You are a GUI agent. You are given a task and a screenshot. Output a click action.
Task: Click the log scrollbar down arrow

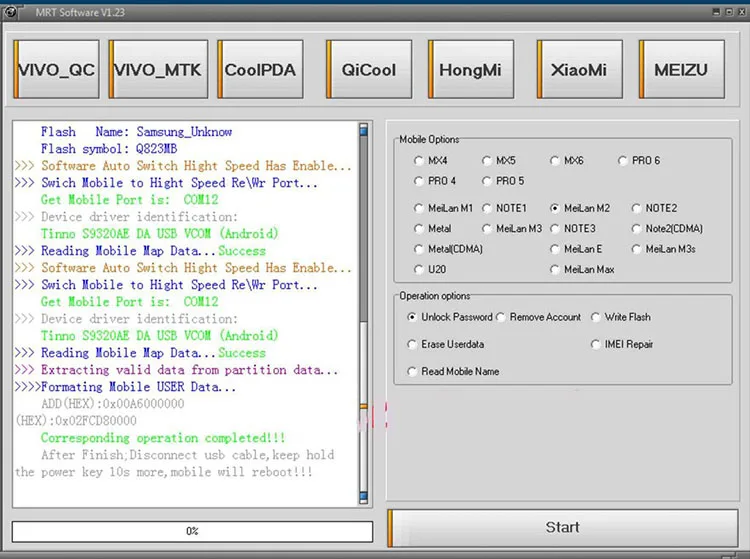[364, 498]
